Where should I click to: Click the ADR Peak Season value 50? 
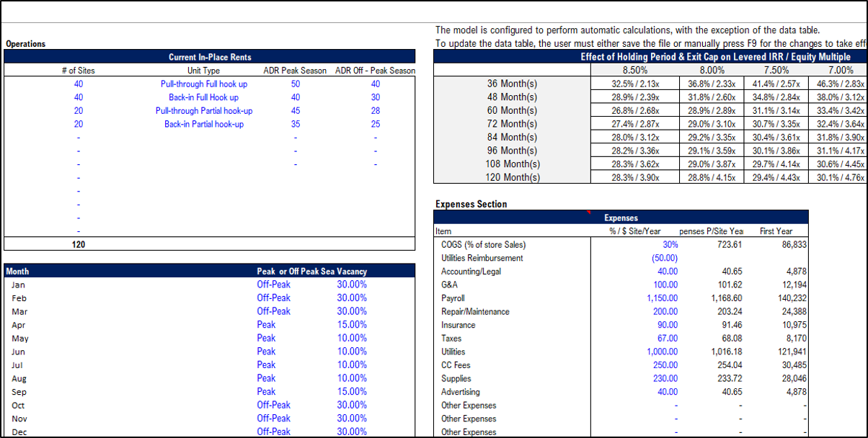click(296, 84)
